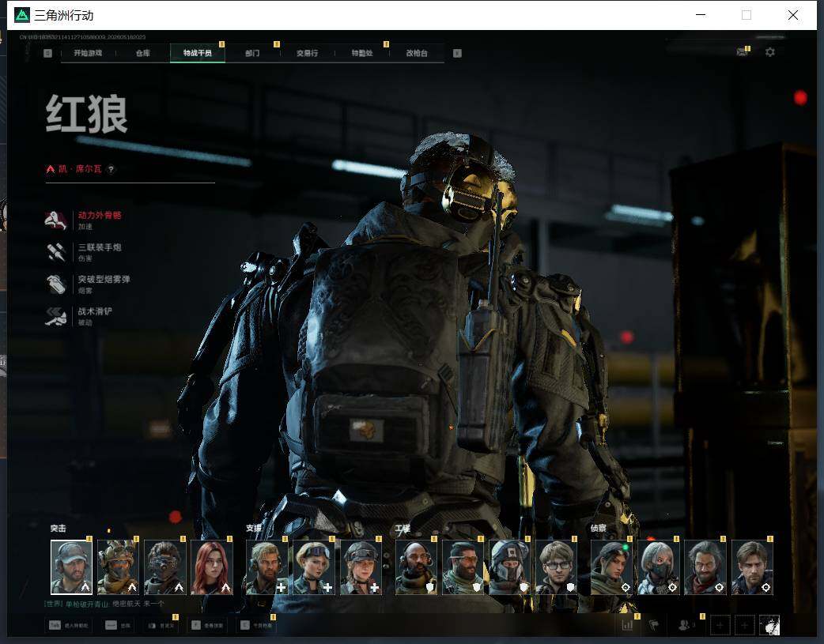Open the 特勤处 tab
The image size is (824, 644).
pos(362,53)
